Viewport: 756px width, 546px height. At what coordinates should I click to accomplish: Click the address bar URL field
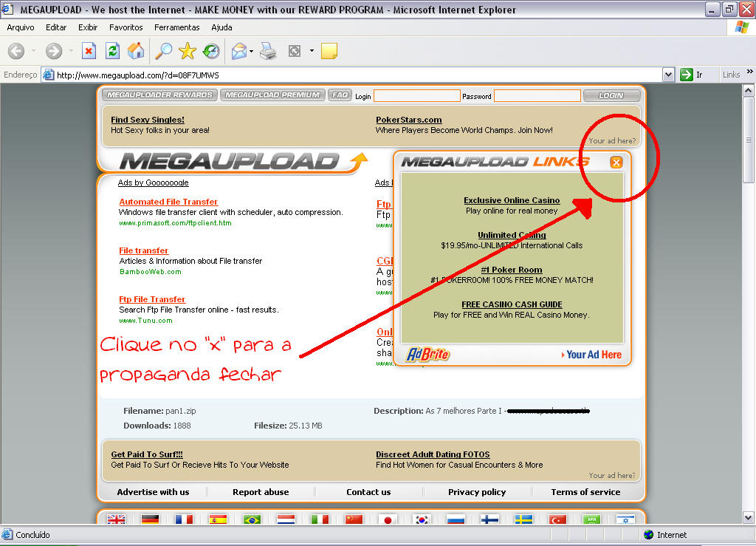[352, 75]
